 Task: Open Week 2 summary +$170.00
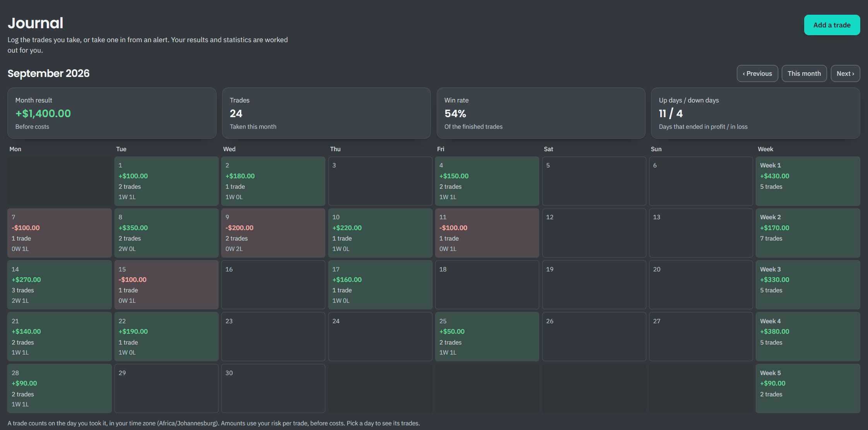pyautogui.click(x=808, y=233)
